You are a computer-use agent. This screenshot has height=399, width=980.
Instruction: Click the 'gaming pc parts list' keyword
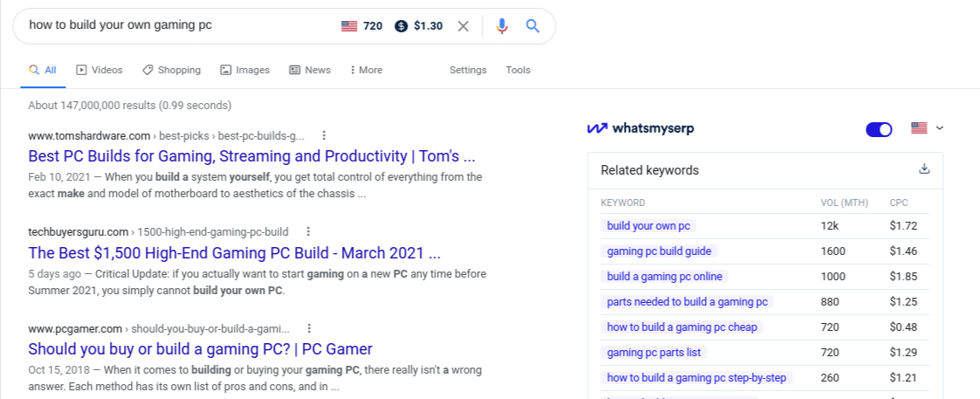654,353
